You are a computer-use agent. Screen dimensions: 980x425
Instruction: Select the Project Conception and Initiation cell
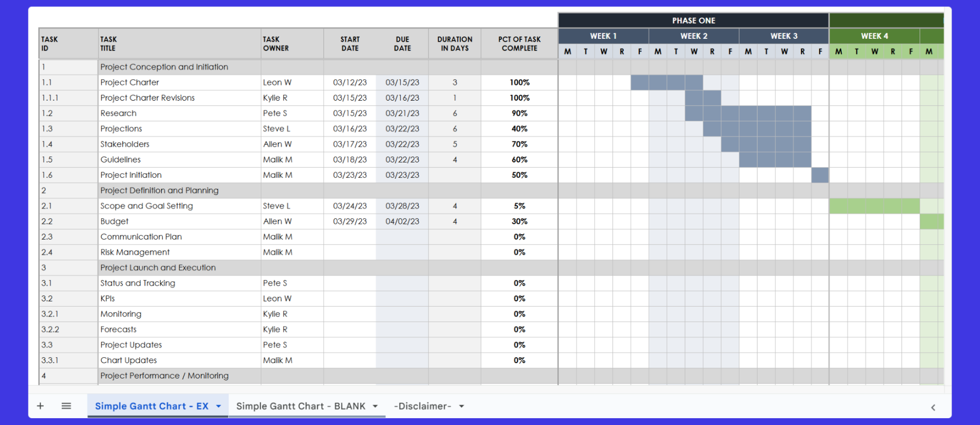(179, 67)
